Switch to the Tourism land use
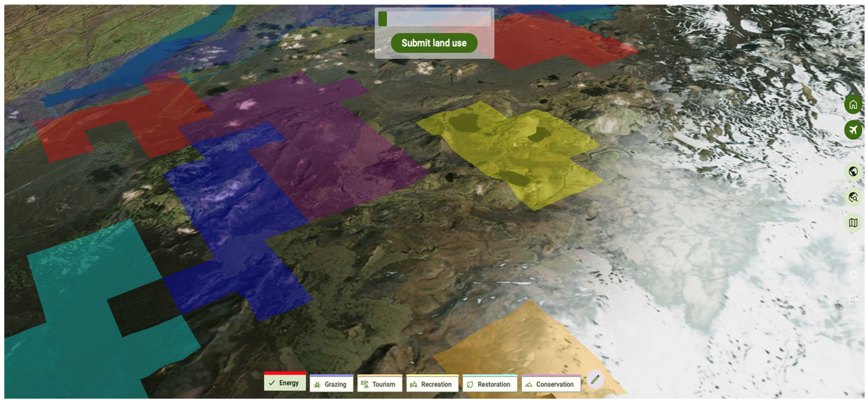This screenshot has height=404, width=868. pyautogui.click(x=380, y=384)
